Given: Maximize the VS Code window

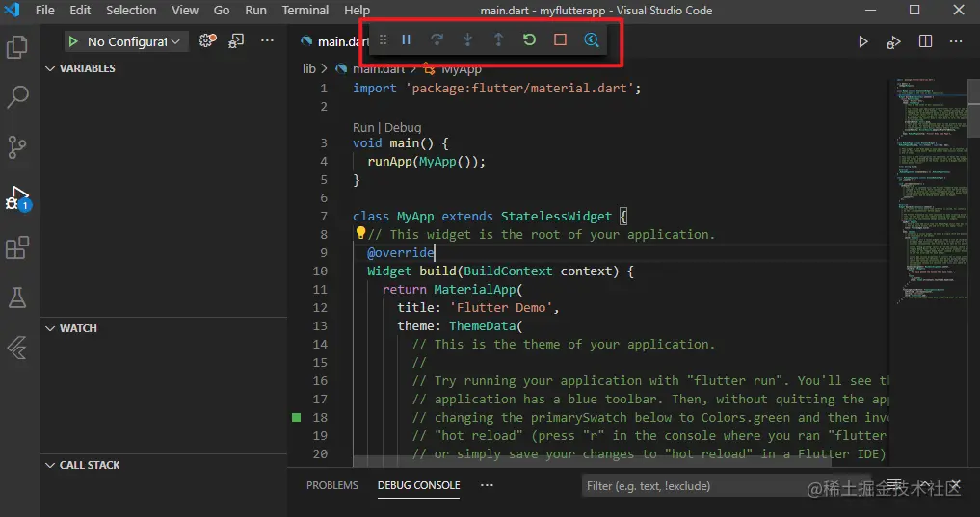Looking at the screenshot, I should [x=914, y=10].
